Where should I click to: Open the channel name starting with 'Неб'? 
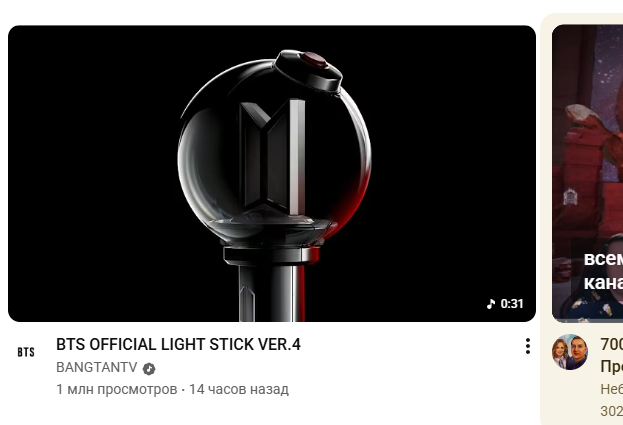(611, 389)
